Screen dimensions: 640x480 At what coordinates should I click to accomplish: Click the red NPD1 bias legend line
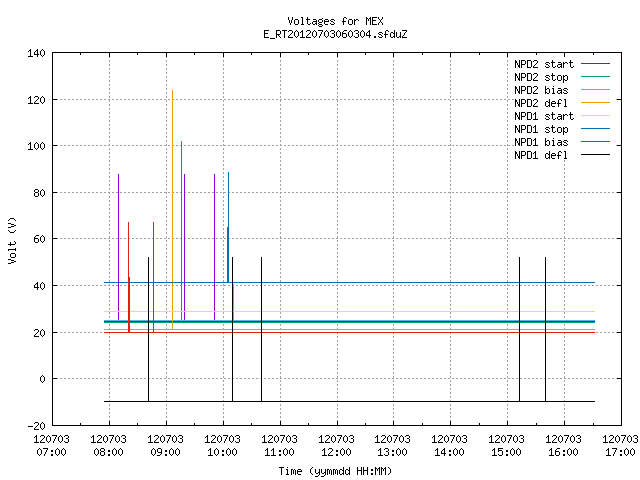point(595,142)
